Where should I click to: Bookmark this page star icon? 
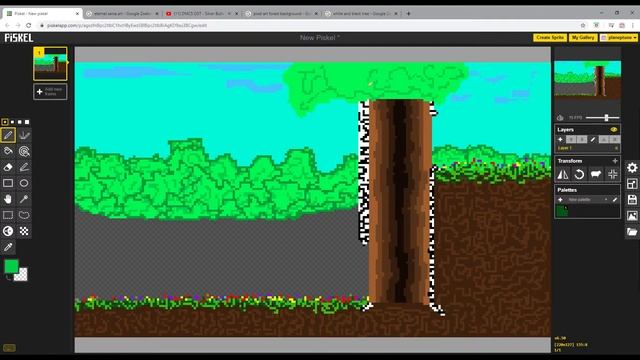click(x=583, y=25)
